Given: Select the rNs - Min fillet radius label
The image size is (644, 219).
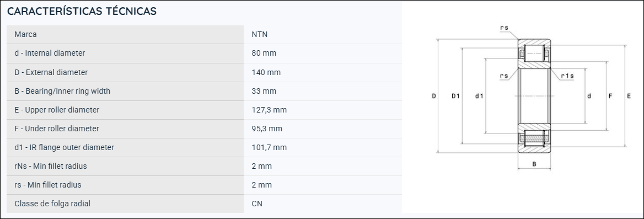Looking at the screenshot, I should pyautogui.click(x=51, y=167).
